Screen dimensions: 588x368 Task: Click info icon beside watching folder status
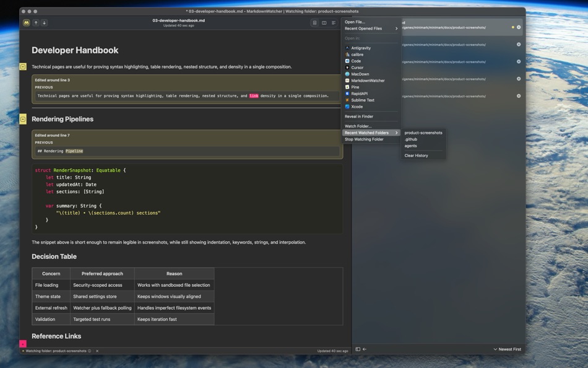click(88, 350)
